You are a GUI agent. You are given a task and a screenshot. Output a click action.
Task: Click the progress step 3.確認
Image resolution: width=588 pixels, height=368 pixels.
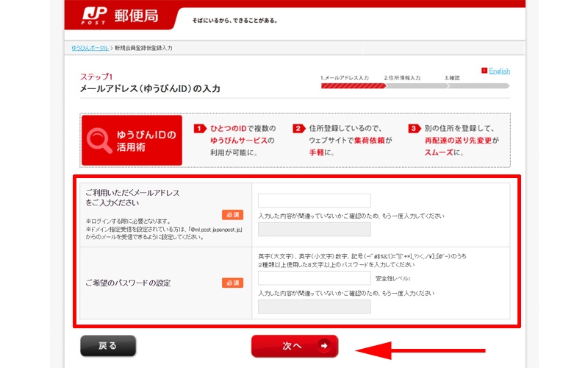452,78
